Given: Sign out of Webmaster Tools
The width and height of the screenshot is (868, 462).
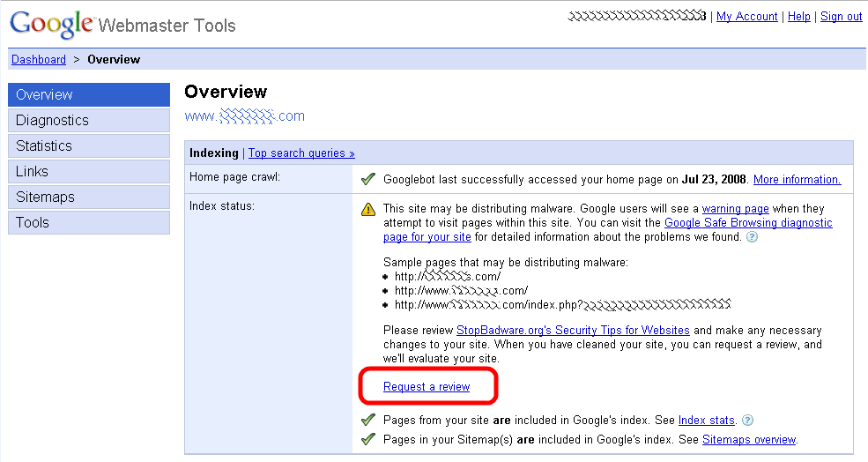Looking at the screenshot, I should coord(841,16).
